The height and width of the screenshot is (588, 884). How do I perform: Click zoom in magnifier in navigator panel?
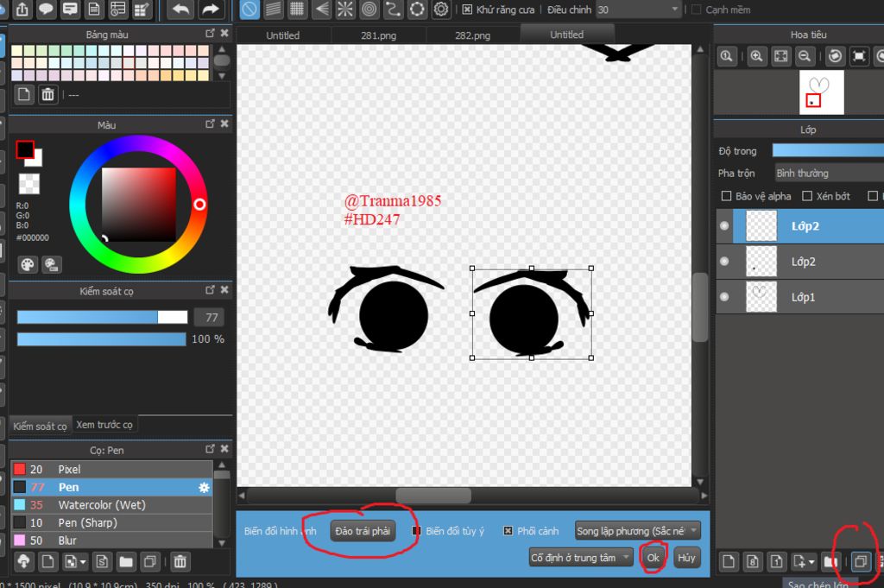(756, 56)
